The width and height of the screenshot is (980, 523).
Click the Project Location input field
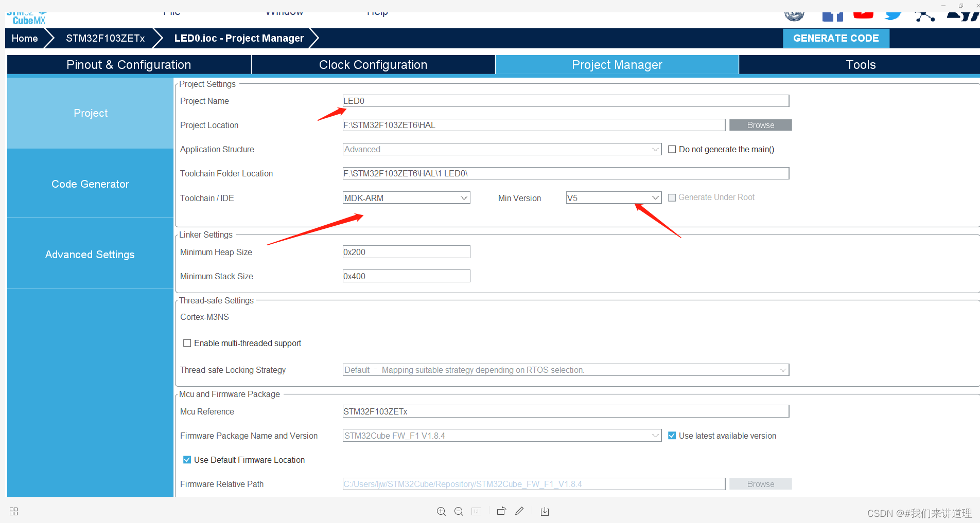click(534, 125)
